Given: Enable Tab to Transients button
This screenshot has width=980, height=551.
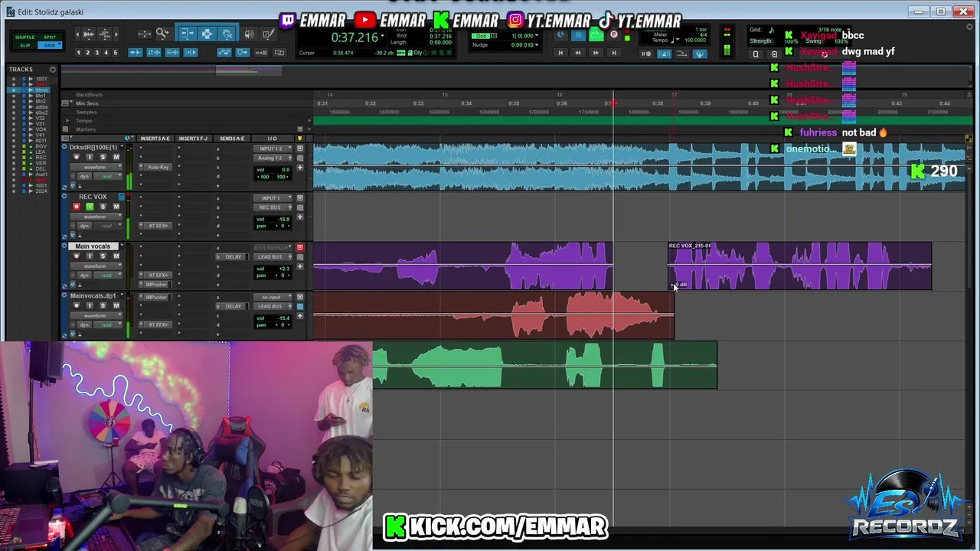Looking at the screenshot, I should [x=136, y=53].
